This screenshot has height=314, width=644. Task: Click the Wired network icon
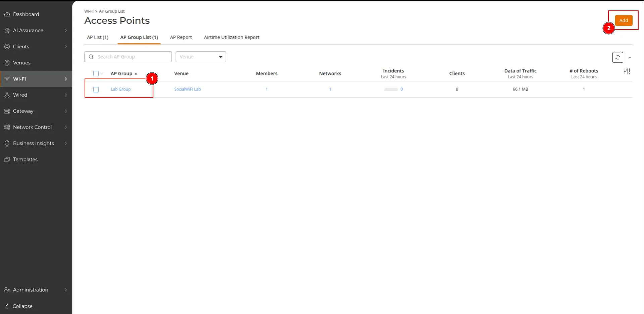(x=7, y=95)
